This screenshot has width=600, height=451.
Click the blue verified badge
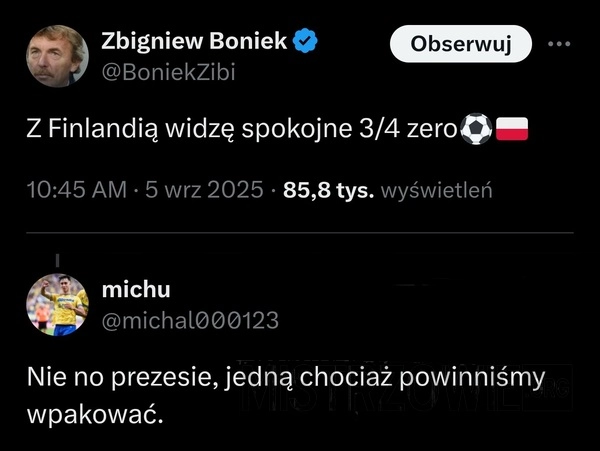[x=306, y=42]
